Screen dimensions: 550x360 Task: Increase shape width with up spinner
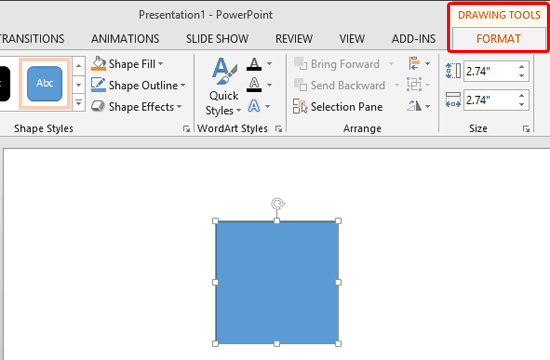point(522,95)
